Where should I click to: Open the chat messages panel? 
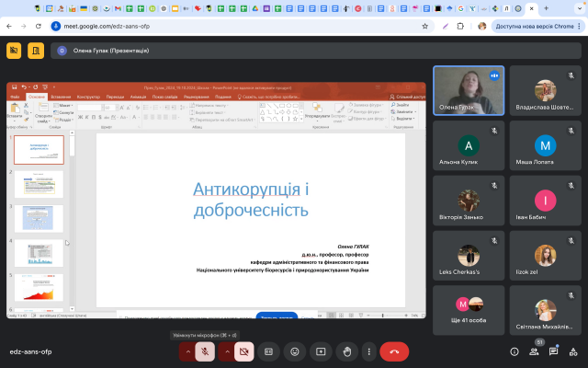[x=554, y=351]
